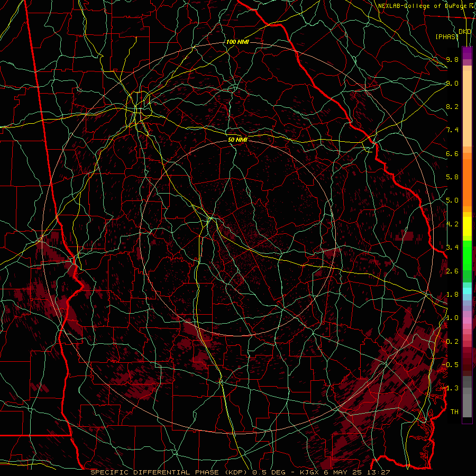Click the 1.0 value on color scale
The image size is (476, 476).
(x=452, y=318)
